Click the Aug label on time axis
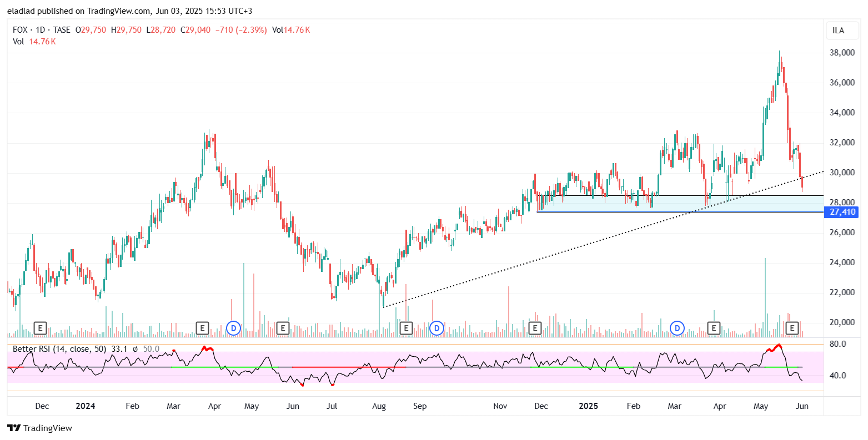Viewport: 868px width, 440px height. 379,406
